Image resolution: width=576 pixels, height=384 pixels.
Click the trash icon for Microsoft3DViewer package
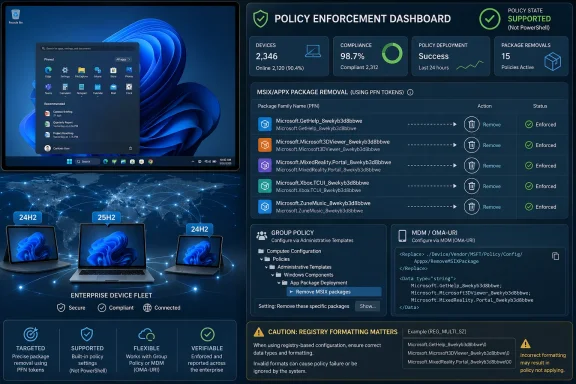tap(471, 145)
